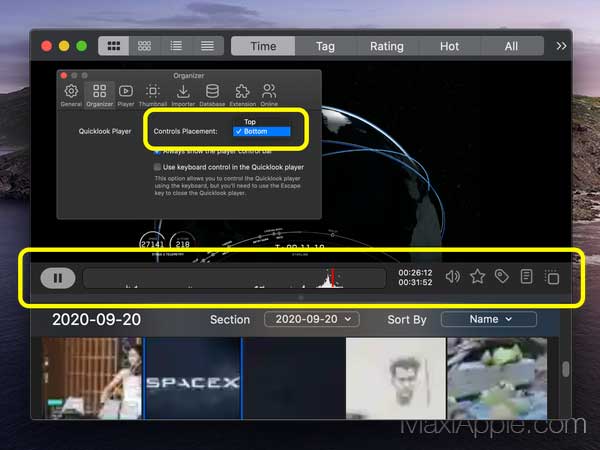This screenshot has height=450, width=600.
Task: Open the SpaceX video thumbnail
Action: 193,378
